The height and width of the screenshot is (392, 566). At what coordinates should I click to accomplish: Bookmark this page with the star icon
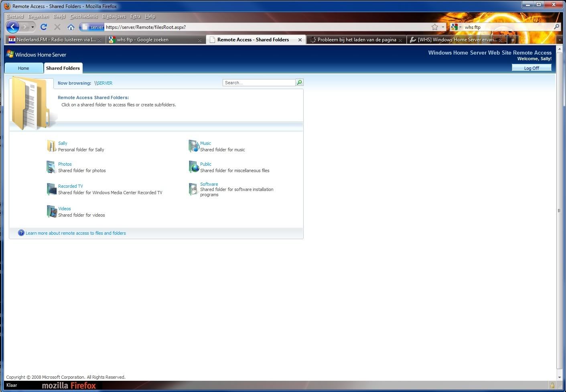click(x=435, y=27)
